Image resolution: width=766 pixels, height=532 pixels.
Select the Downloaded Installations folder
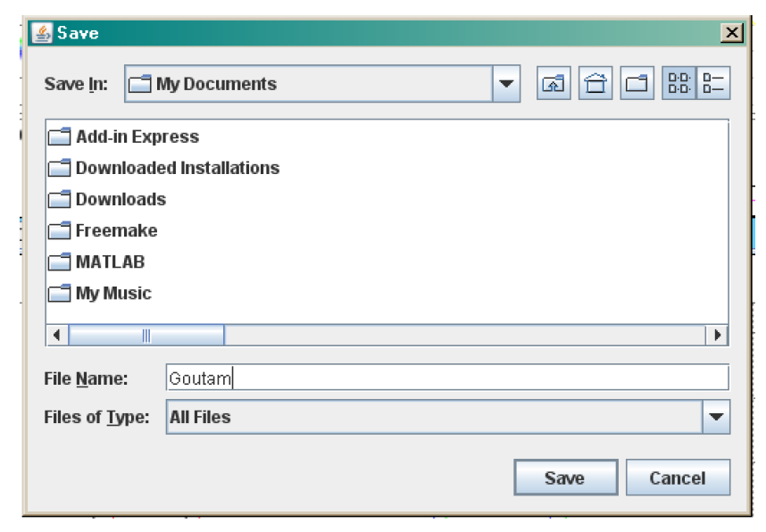tap(177, 168)
